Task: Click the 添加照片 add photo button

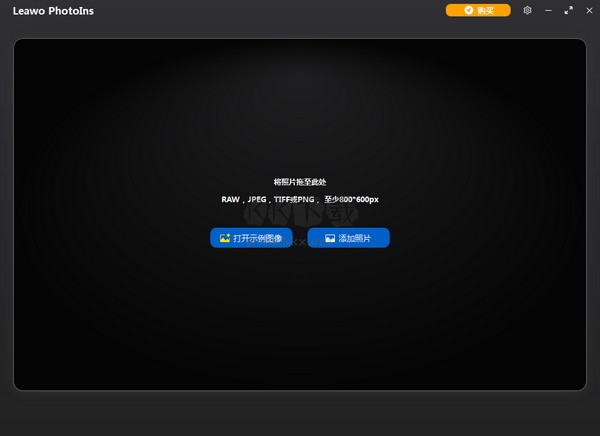Action: [349, 238]
